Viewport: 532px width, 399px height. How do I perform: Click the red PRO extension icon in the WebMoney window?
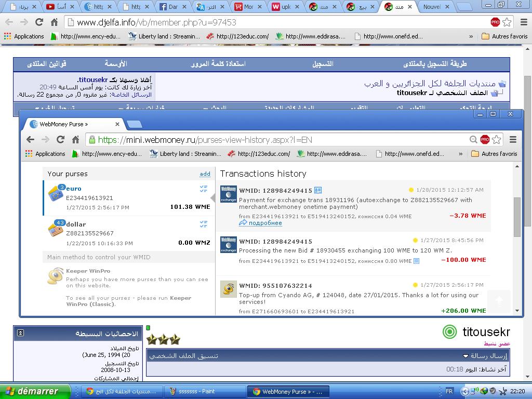[485, 139]
